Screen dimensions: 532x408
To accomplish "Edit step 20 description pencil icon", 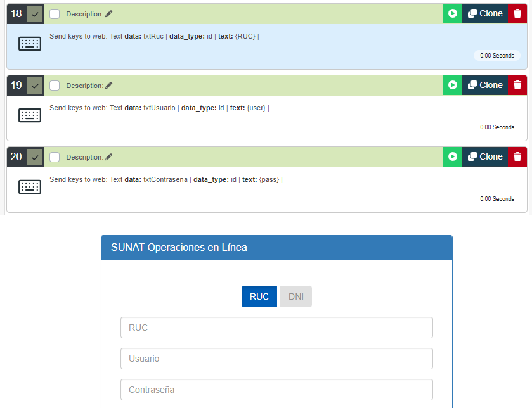I will [x=109, y=157].
